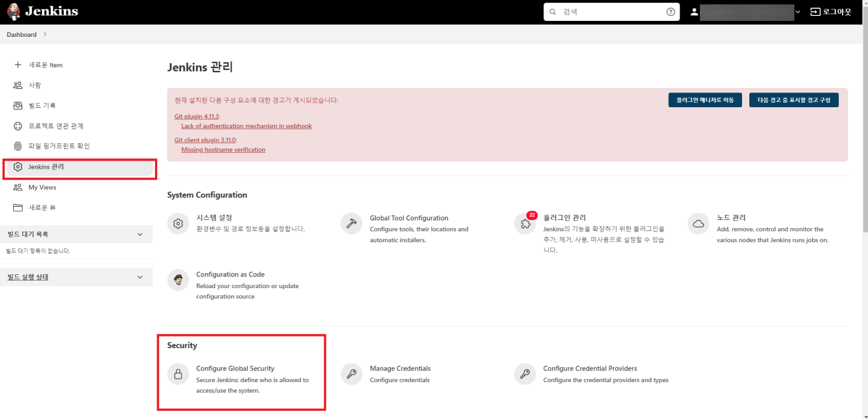Click 플러그인 매니저로 이동 button
The height and width of the screenshot is (419, 868).
pos(705,100)
